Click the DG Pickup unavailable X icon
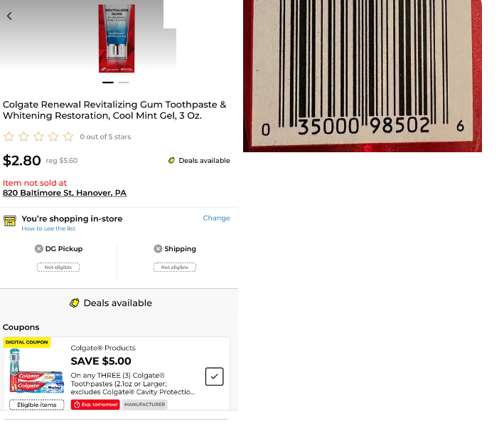This screenshot has height=424, width=504. [39, 249]
